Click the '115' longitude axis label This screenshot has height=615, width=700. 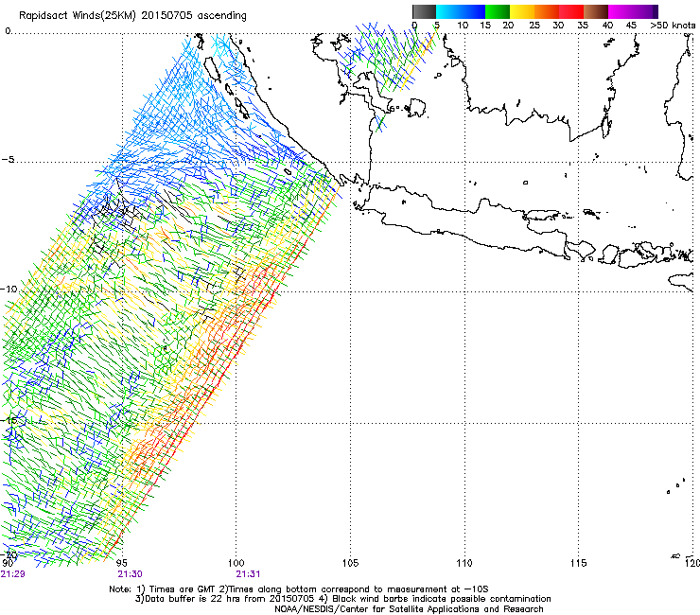579,563
